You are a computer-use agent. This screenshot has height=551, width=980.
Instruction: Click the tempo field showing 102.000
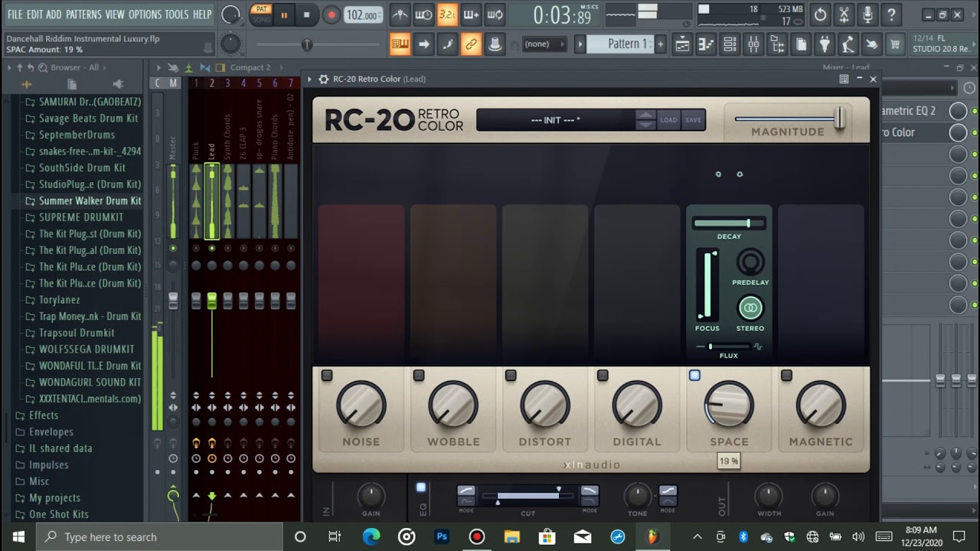pos(362,15)
